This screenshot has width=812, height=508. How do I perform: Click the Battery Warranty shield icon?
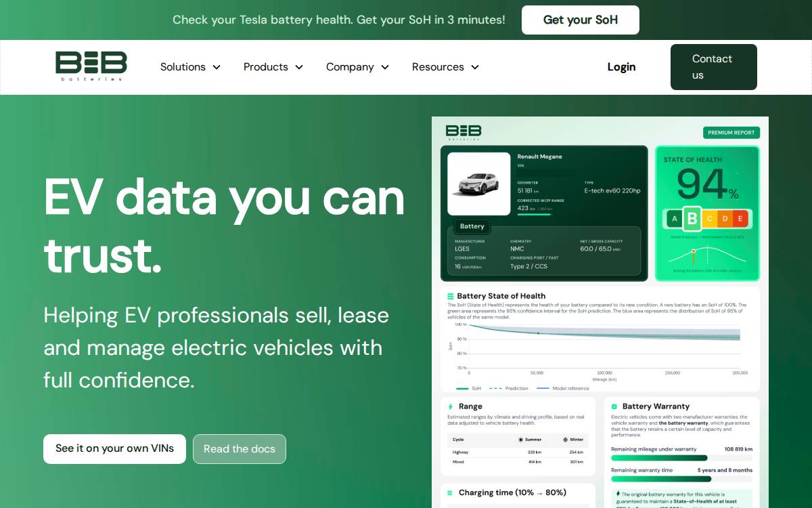click(614, 406)
